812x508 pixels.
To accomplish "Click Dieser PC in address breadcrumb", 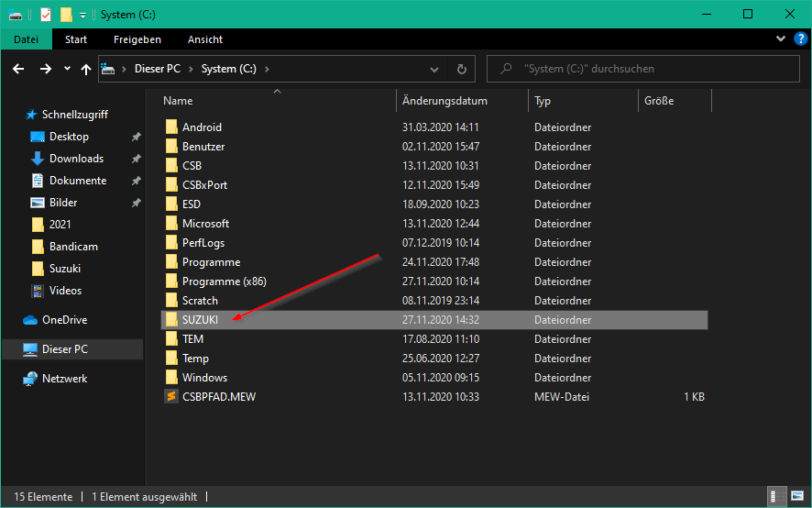I will (158, 69).
